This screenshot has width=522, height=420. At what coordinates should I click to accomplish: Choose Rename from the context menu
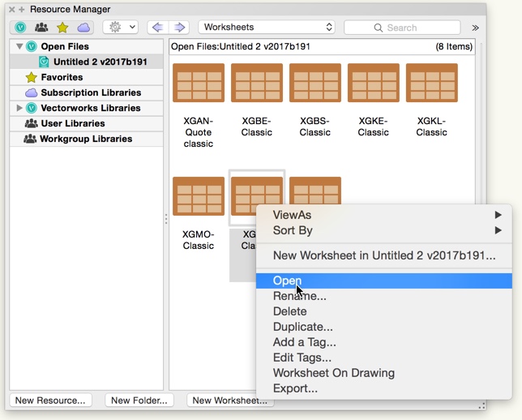pos(384,296)
